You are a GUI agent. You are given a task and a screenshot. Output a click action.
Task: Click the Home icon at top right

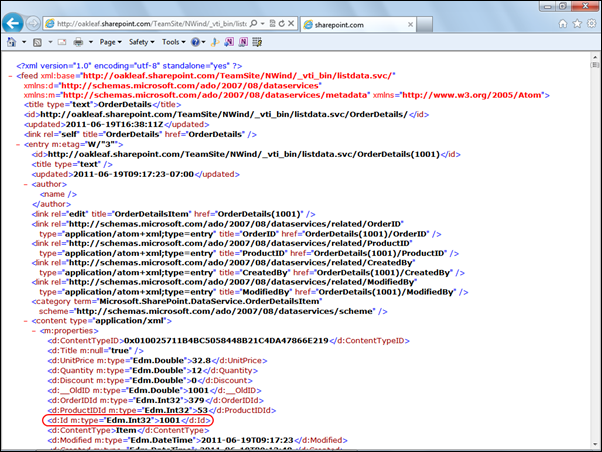pos(563,24)
